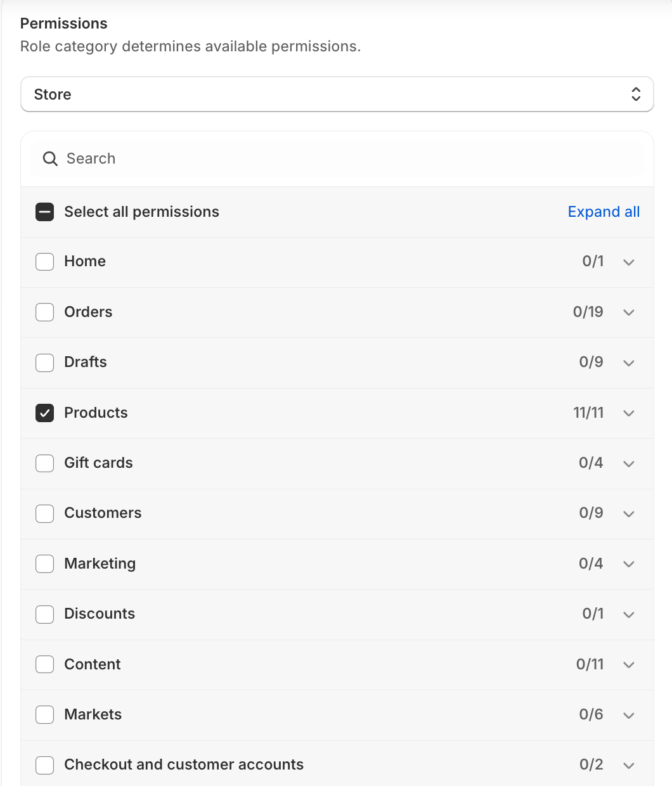This screenshot has height=786, width=672.
Task: Expand the Gift cards chevron
Action: [x=629, y=463]
